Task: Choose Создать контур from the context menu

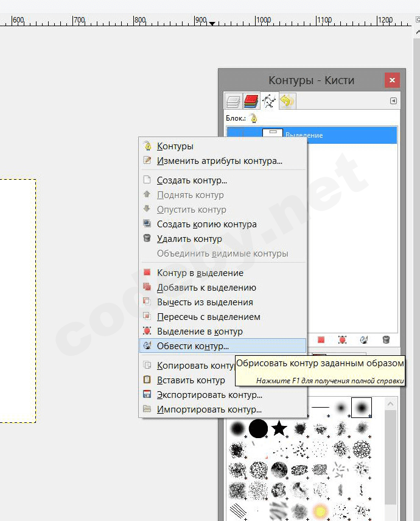Action: [222, 180]
